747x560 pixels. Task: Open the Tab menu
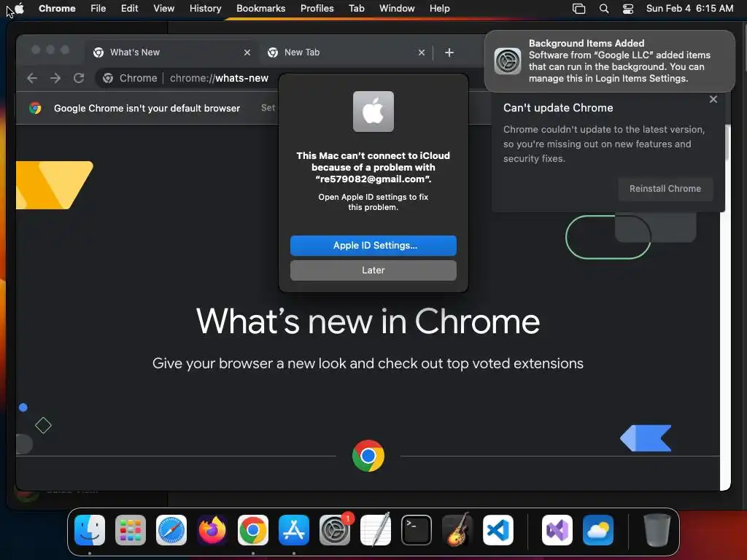[x=356, y=8]
